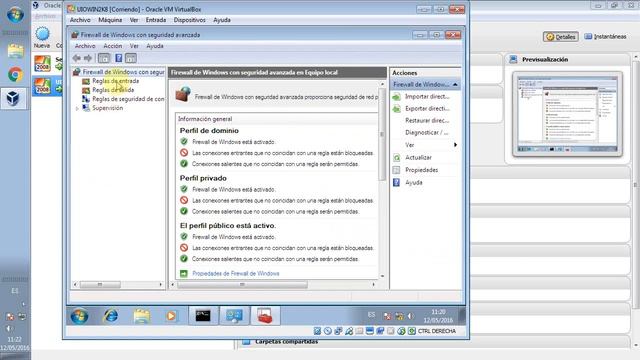
Task: Click Restaurar direc... action
Action: pos(427,120)
